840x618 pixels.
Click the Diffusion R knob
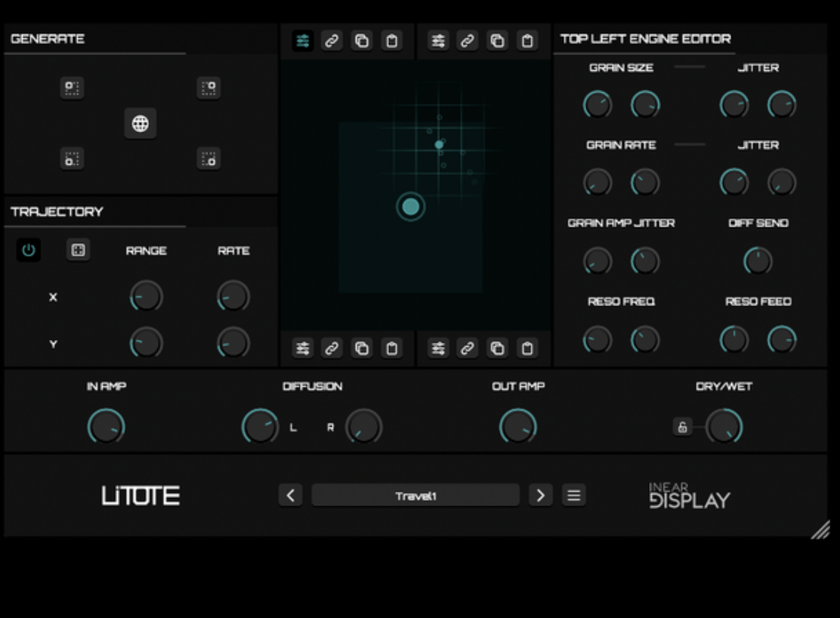pos(364,427)
